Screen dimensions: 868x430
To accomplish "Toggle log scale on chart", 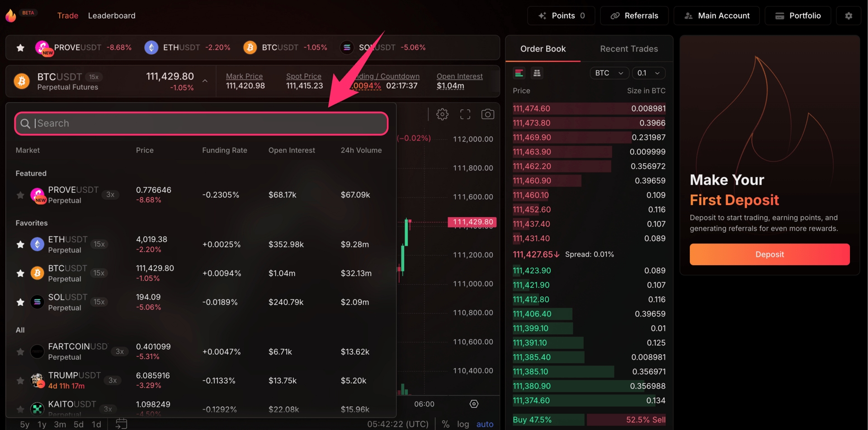I will (x=463, y=424).
